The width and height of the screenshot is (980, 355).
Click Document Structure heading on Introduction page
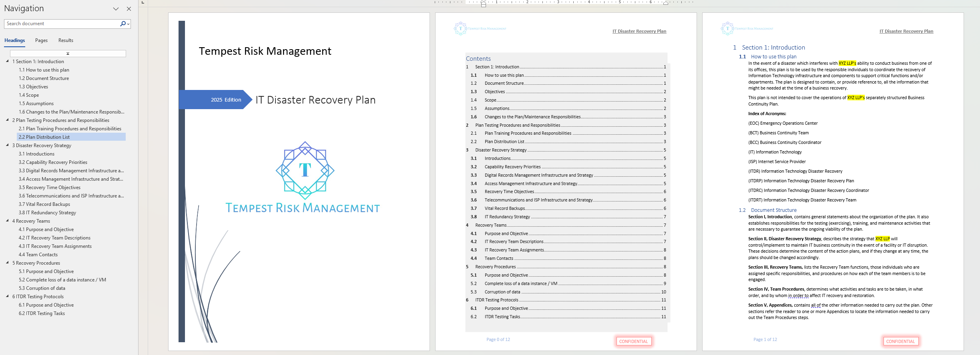tap(773, 210)
